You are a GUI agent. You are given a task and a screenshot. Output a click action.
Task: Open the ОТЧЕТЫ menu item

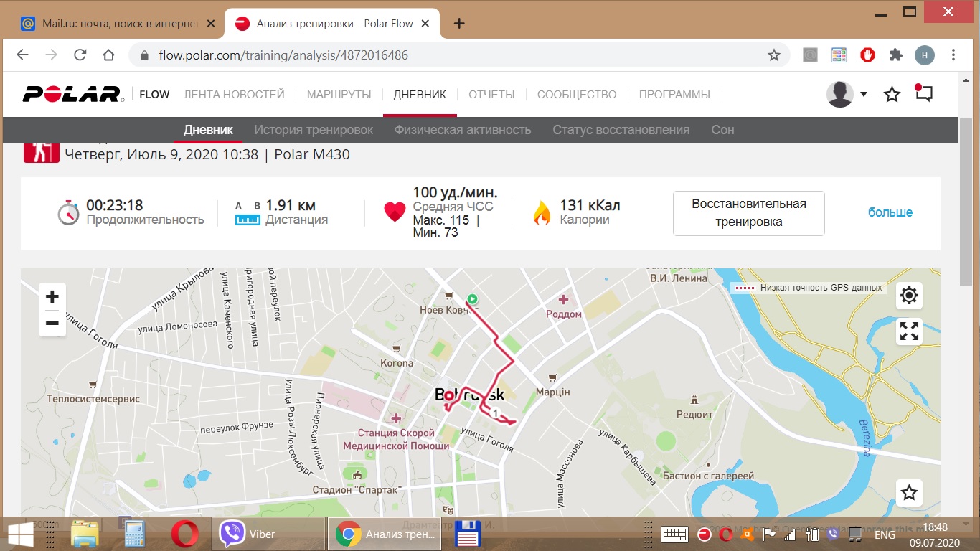coord(491,94)
